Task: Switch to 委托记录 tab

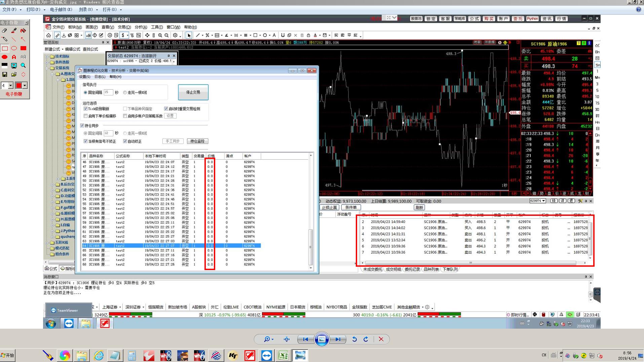Action: click(x=412, y=269)
